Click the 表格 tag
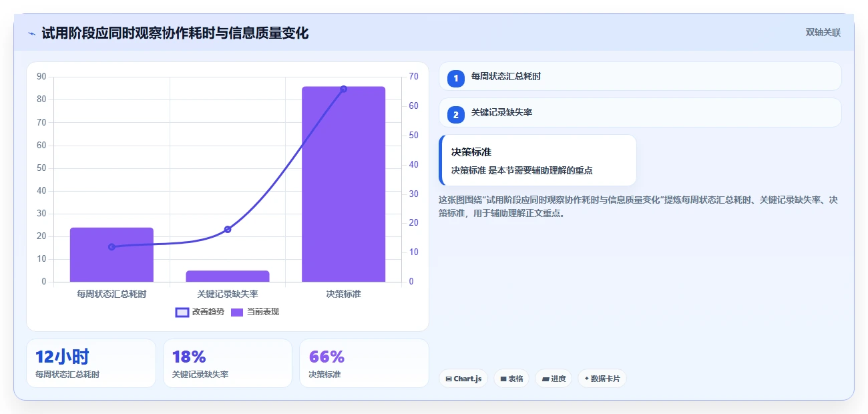 [x=511, y=379]
